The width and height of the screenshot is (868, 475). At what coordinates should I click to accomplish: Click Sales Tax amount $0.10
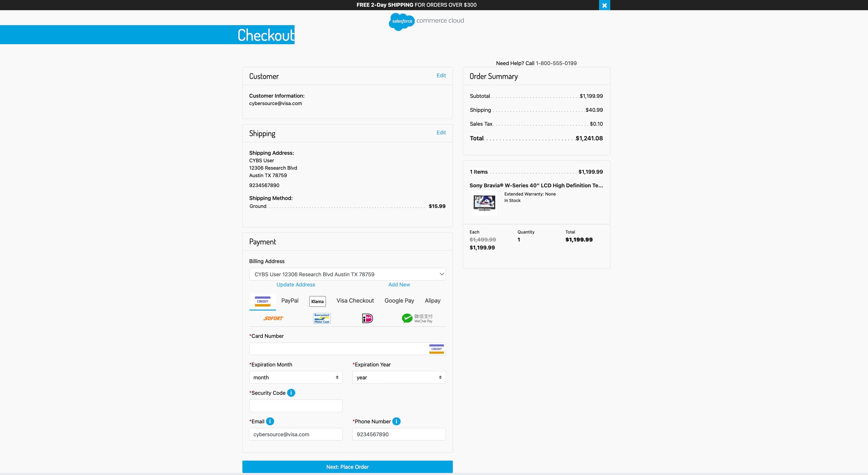coord(596,124)
